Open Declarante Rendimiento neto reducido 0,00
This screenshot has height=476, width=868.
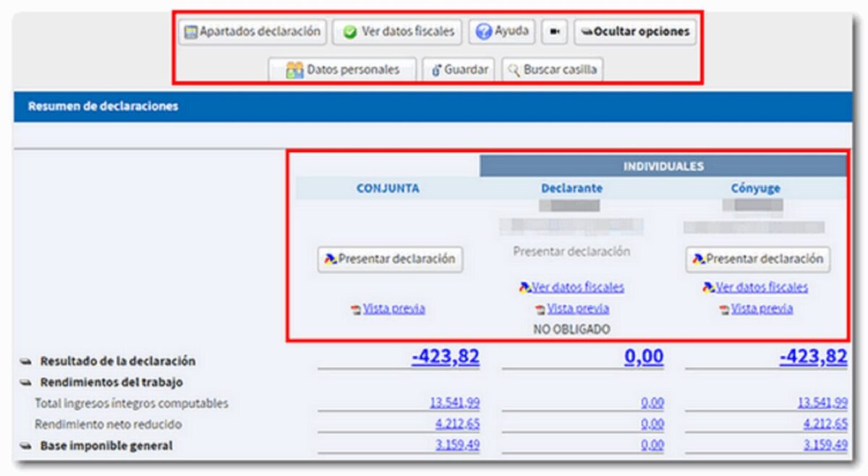tap(652, 424)
